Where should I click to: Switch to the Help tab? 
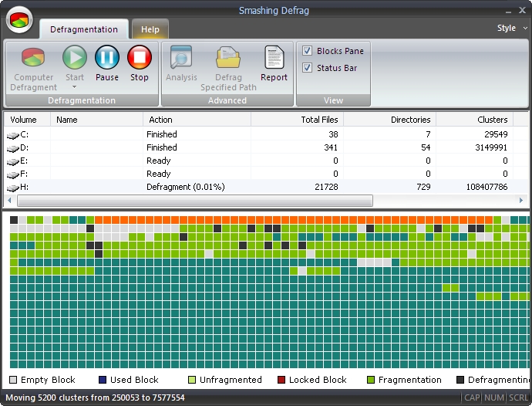pyautogui.click(x=150, y=29)
